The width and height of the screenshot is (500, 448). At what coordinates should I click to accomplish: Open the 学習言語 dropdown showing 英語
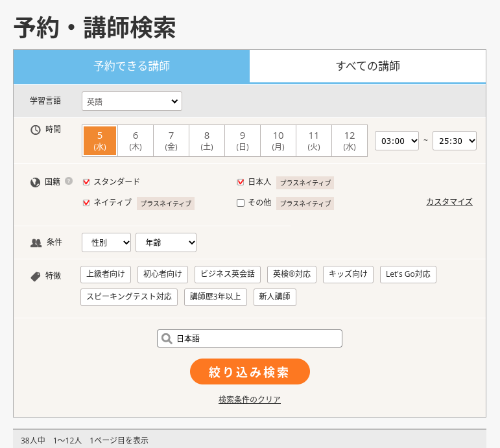132,101
